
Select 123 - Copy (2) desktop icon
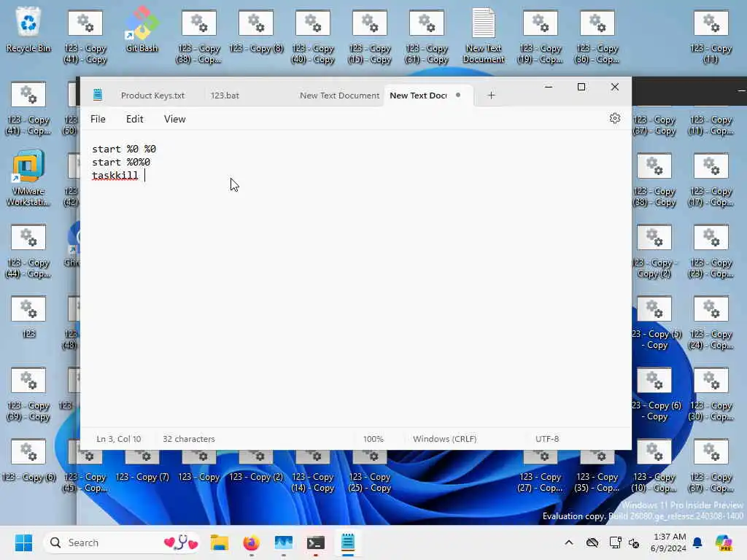coord(256,467)
